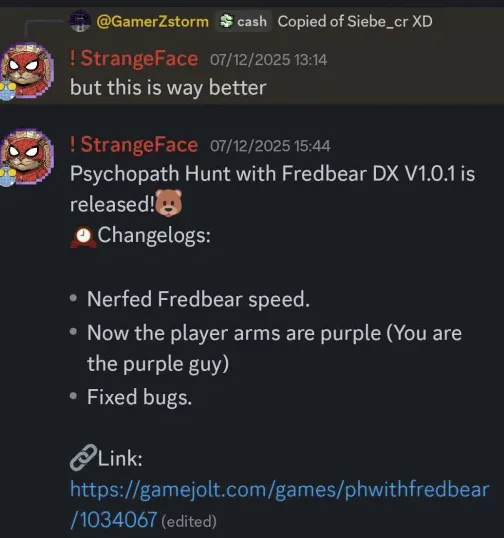The height and width of the screenshot is (538, 504).
Task: Jump to replied message Copied of Siebe_cr XD
Action: coord(355,22)
